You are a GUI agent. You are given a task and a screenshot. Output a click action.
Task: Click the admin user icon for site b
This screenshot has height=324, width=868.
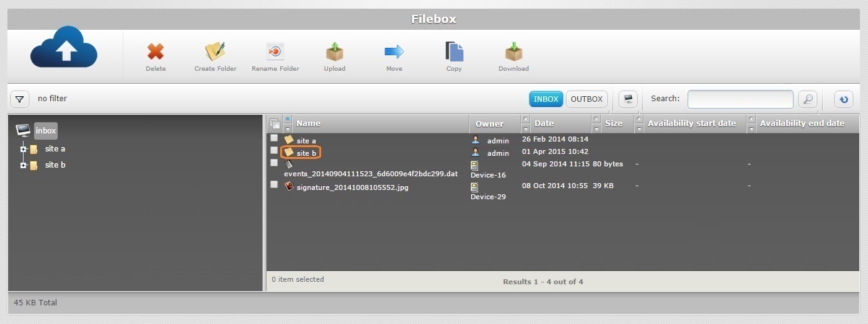tap(476, 152)
